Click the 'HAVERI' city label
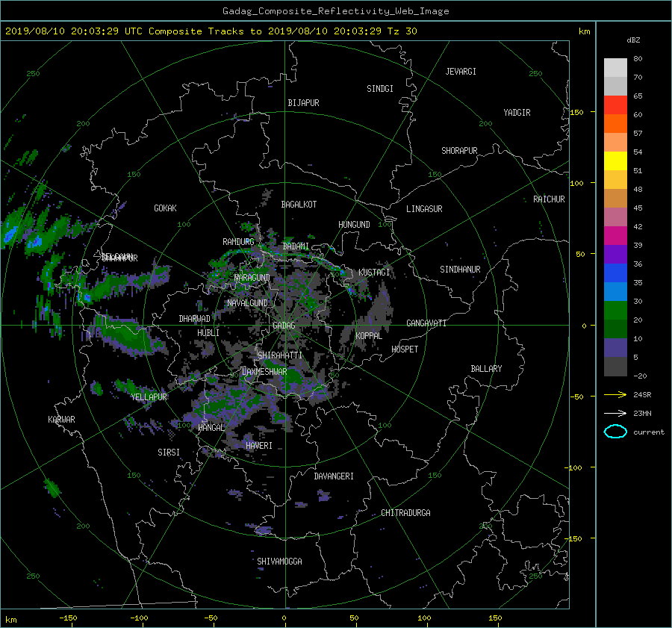This screenshot has height=628, width=672. point(259,446)
